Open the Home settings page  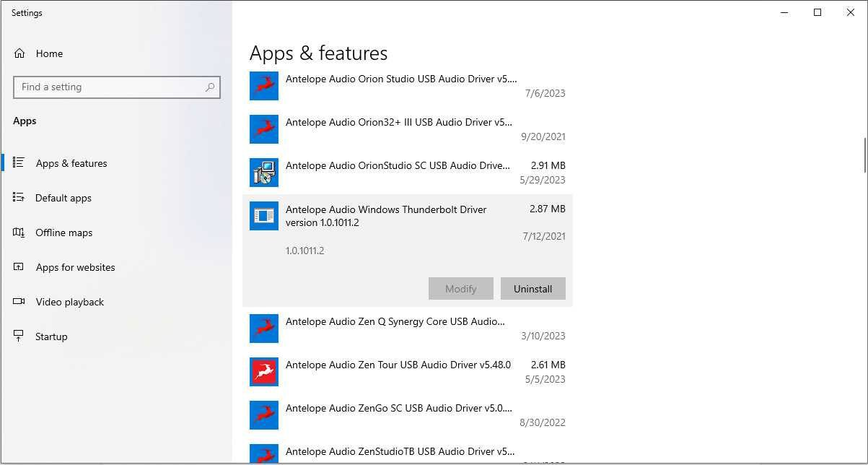coord(116,53)
